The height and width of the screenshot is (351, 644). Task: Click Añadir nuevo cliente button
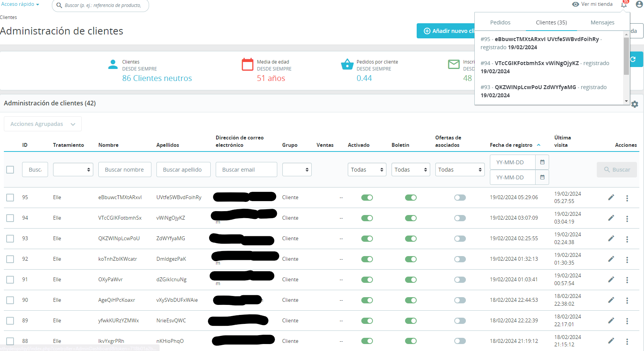pos(446,31)
